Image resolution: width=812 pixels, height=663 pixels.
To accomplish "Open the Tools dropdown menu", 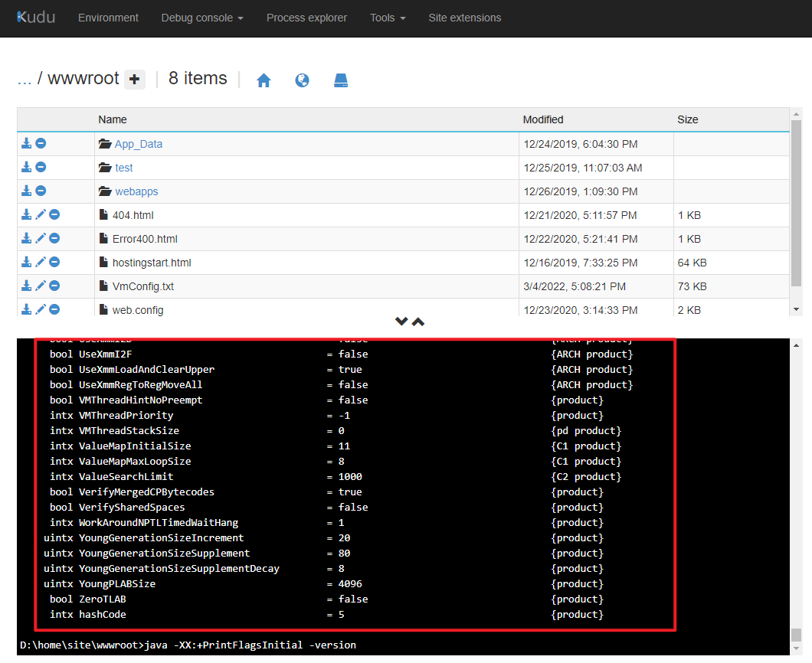I will tap(388, 18).
